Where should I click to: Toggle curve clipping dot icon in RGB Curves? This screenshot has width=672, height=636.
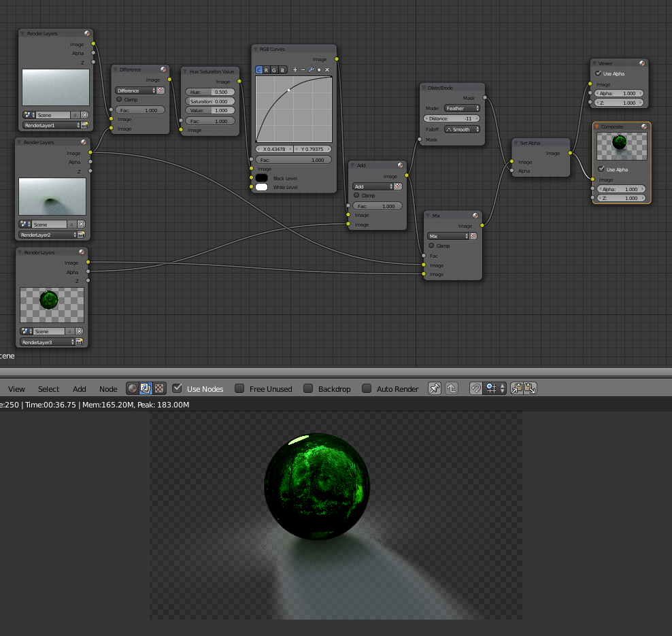[319, 70]
